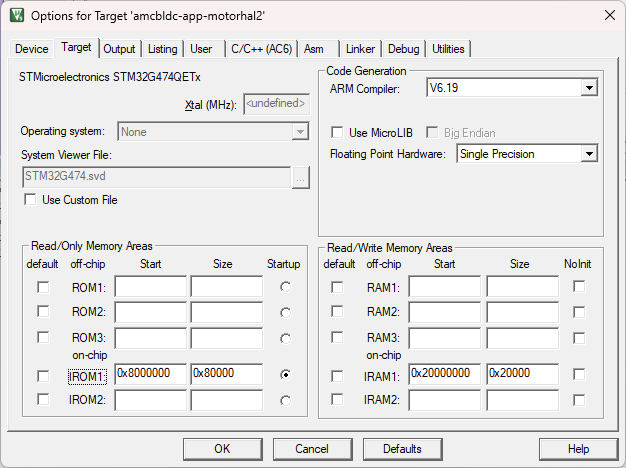Go to the Utilities tab
Viewport: 626px width, 468px height.
(448, 49)
